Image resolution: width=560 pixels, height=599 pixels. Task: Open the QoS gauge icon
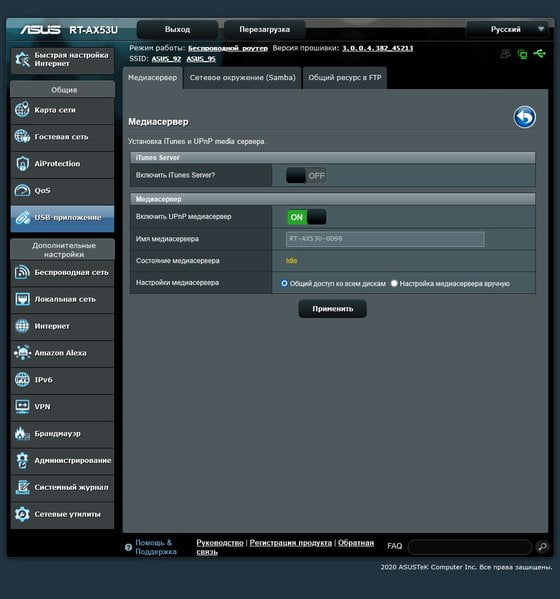(x=22, y=190)
